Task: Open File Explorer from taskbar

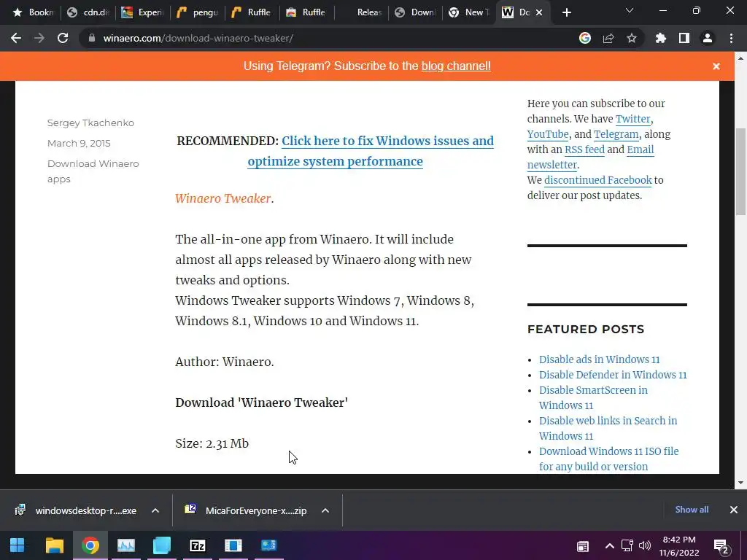Action: [55, 545]
